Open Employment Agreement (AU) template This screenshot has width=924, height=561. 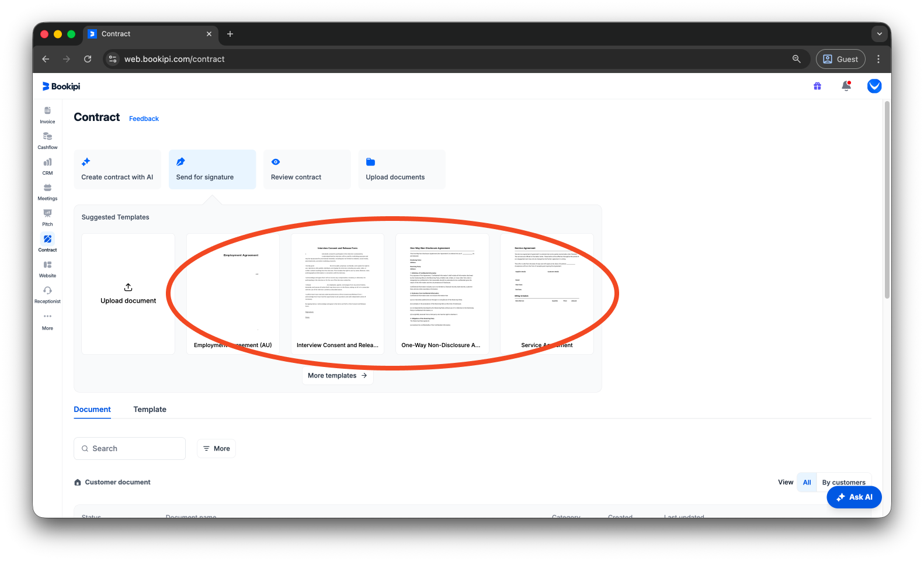233,294
